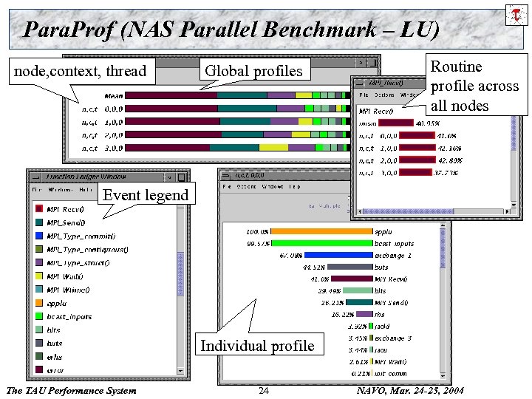Open Windows menu in n,c,t 0,0,0 window
The height and width of the screenshot is (399, 532).
[273, 186]
